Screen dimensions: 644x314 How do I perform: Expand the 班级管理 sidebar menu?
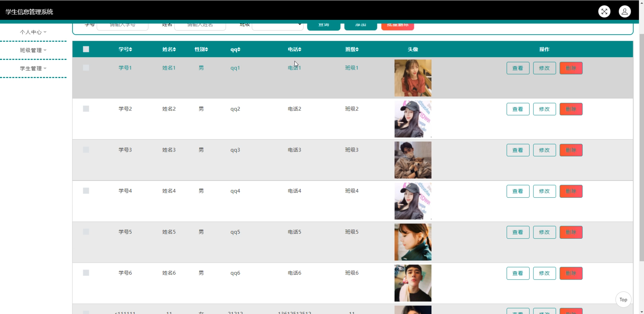(33, 50)
